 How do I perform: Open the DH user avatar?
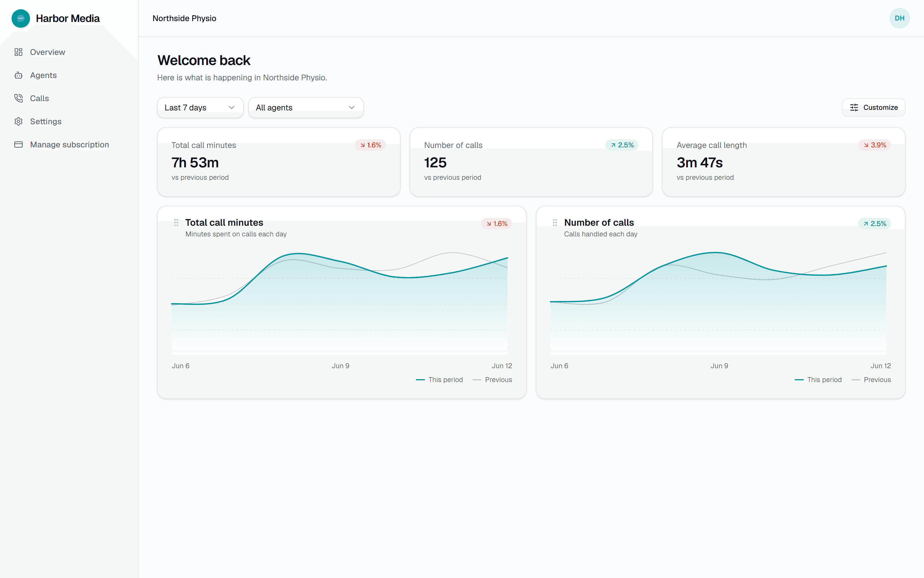[x=899, y=18]
